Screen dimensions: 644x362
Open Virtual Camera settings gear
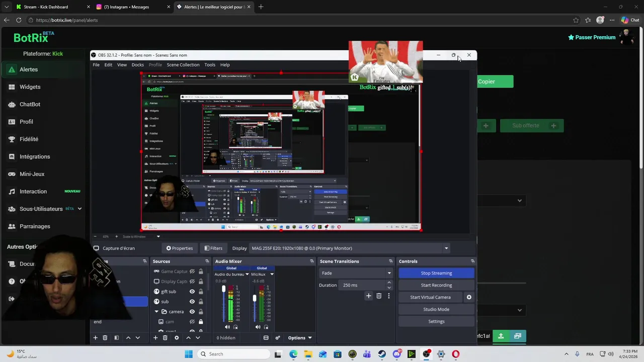[x=469, y=297]
